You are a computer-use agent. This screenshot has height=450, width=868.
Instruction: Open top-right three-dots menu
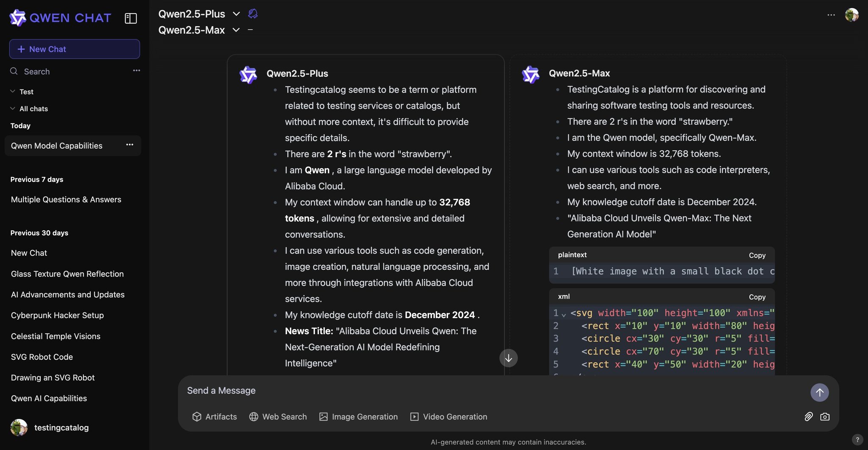[x=831, y=15]
